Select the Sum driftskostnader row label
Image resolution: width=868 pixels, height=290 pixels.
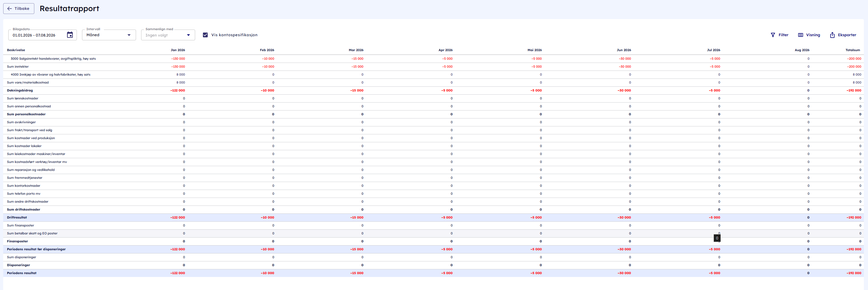(x=23, y=210)
